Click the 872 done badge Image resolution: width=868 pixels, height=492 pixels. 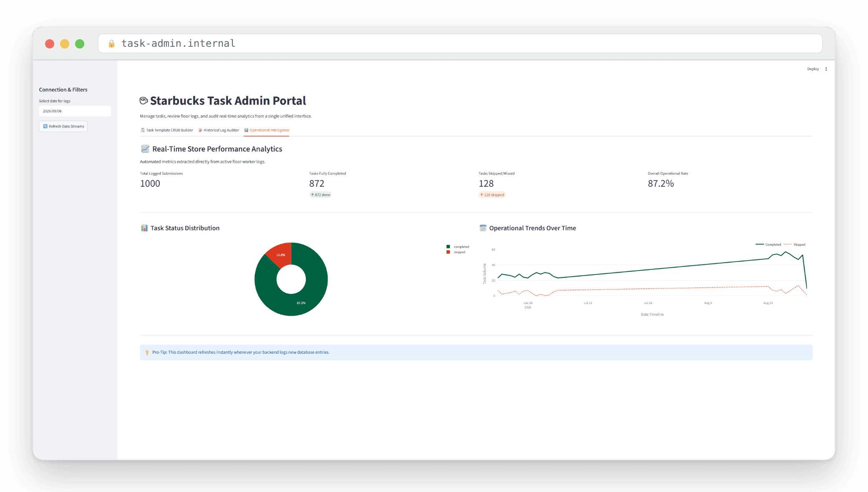[320, 195]
